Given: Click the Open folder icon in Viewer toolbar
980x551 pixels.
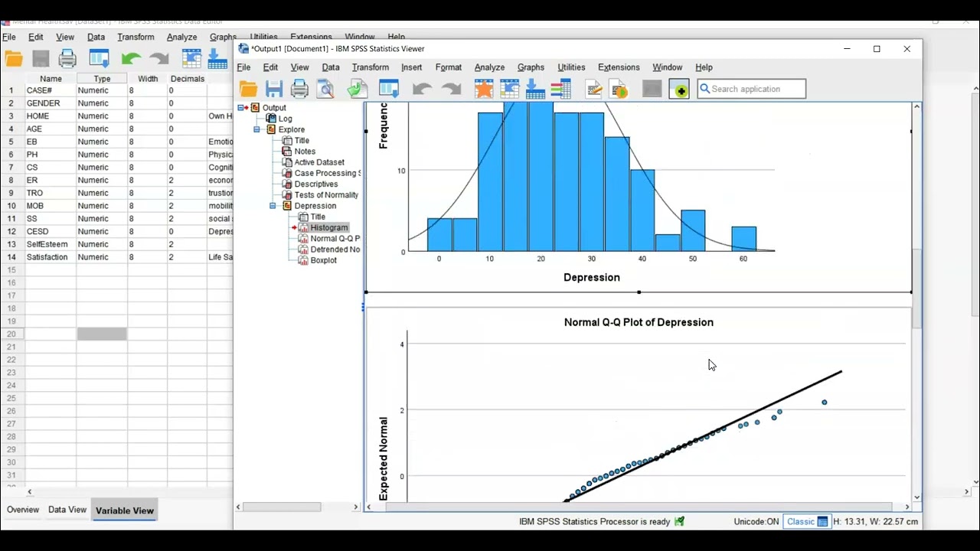Looking at the screenshot, I should coord(248,90).
